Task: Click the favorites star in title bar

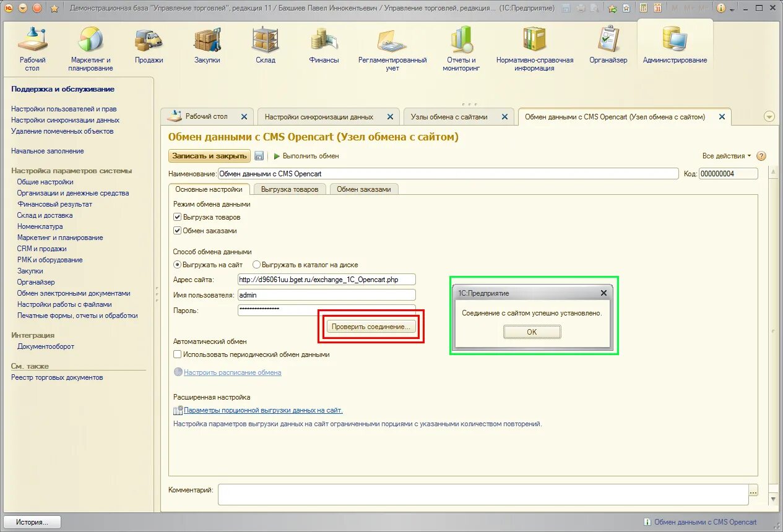Action: click(x=54, y=8)
